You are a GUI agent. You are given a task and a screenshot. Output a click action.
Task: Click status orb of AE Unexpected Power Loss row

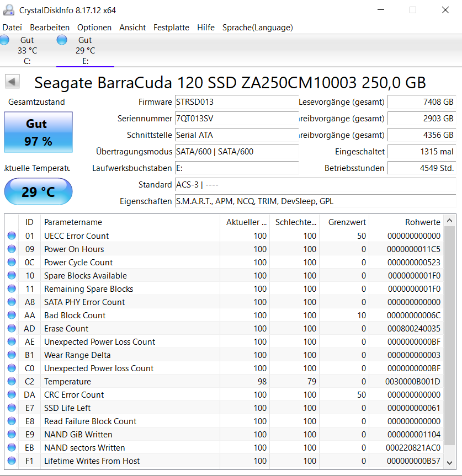12,342
